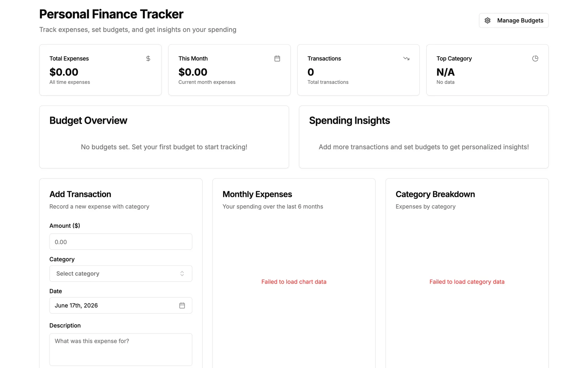Open the Select category dropdown
The height and width of the screenshot is (368, 588).
(121, 273)
